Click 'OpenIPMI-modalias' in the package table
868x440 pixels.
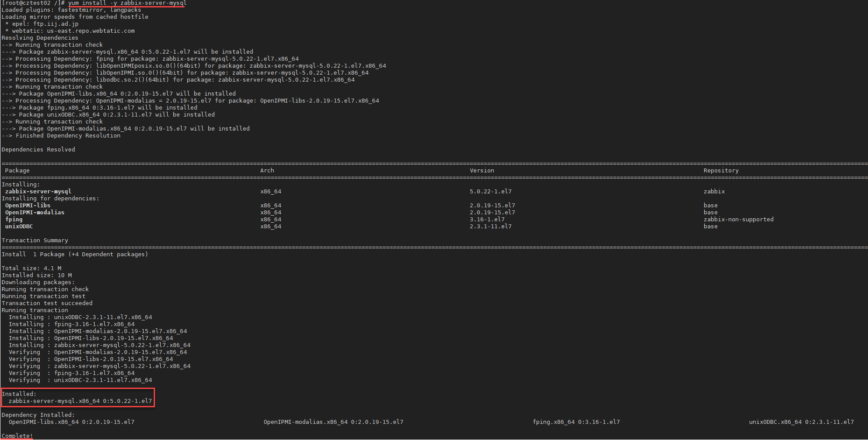(x=35, y=212)
